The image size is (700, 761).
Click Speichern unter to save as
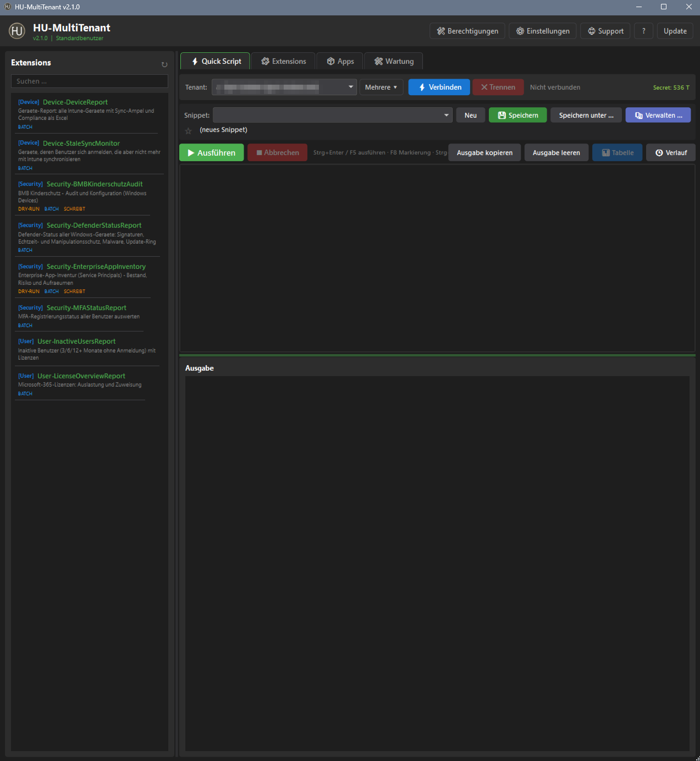click(586, 115)
